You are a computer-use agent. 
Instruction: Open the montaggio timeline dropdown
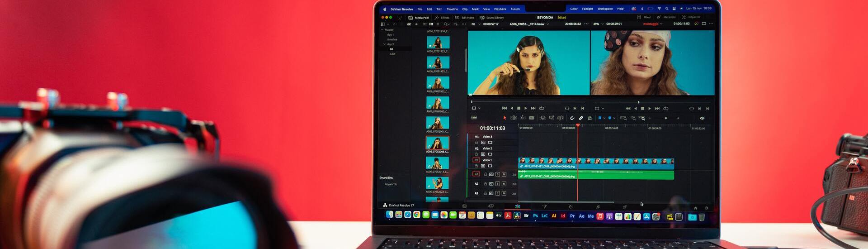(x=662, y=24)
